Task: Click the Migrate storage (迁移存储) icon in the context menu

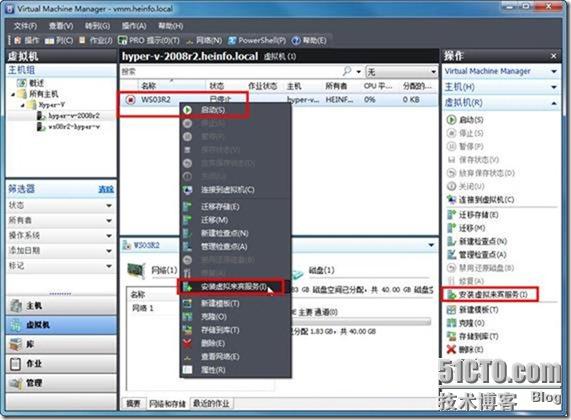Action: (188, 207)
